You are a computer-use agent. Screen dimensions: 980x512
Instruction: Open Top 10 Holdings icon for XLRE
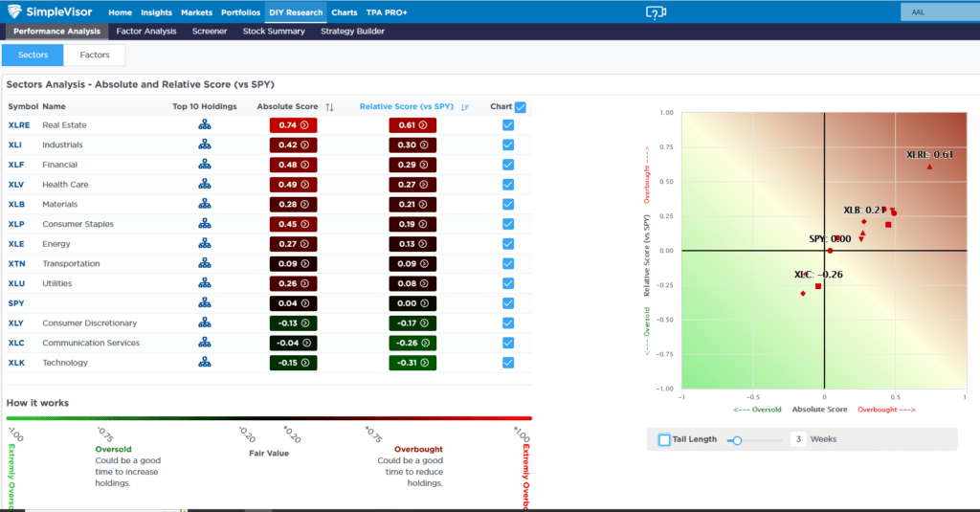(204, 125)
